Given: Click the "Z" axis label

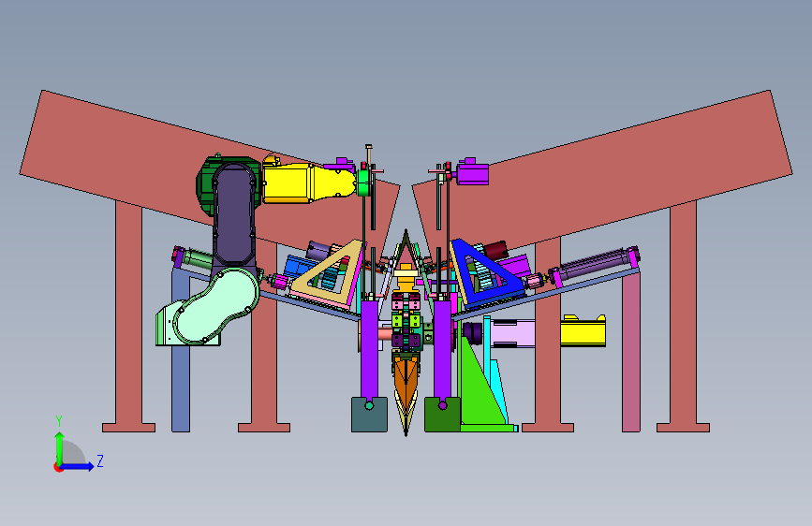Looking at the screenshot, I should (x=100, y=460).
